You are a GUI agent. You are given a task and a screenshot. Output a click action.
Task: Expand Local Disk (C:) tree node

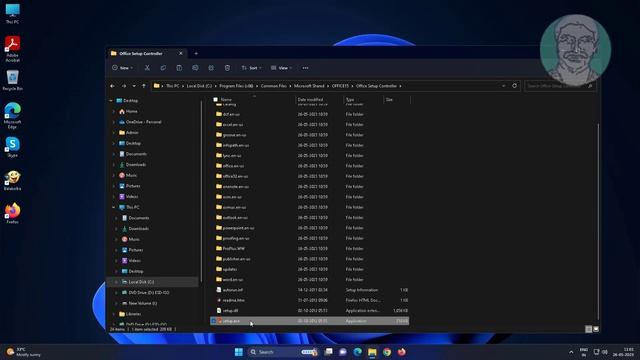[116, 282]
